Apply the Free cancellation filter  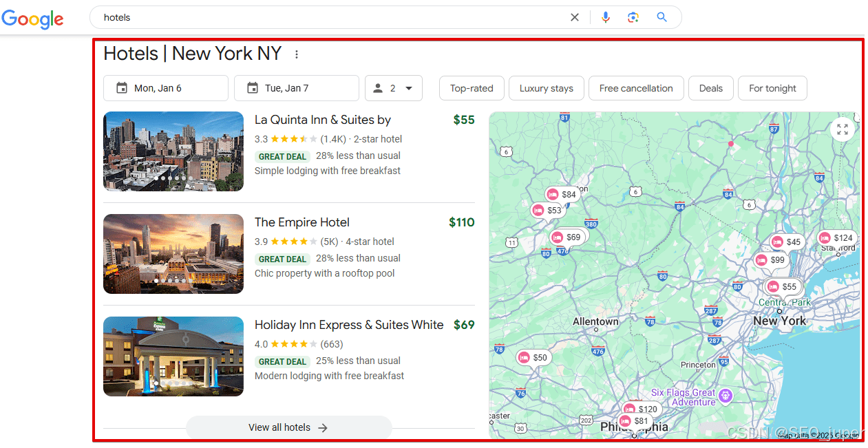[x=636, y=88]
